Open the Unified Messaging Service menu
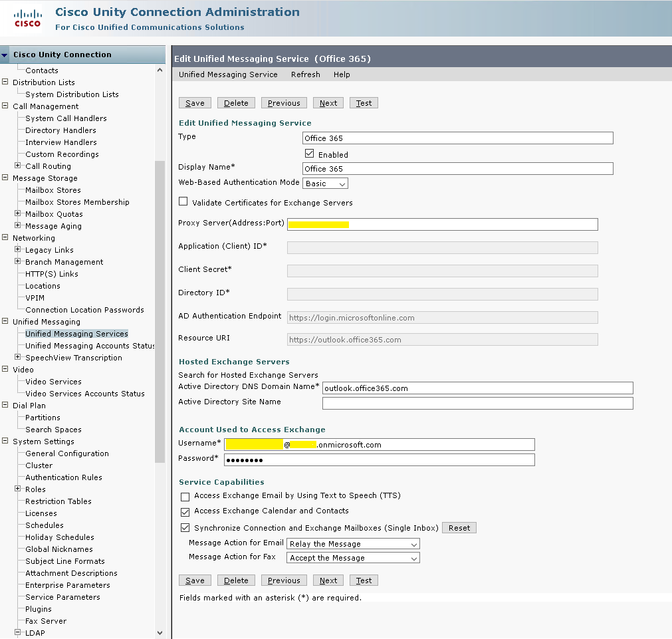The height and width of the screenshot is (639, 672). 228,74
